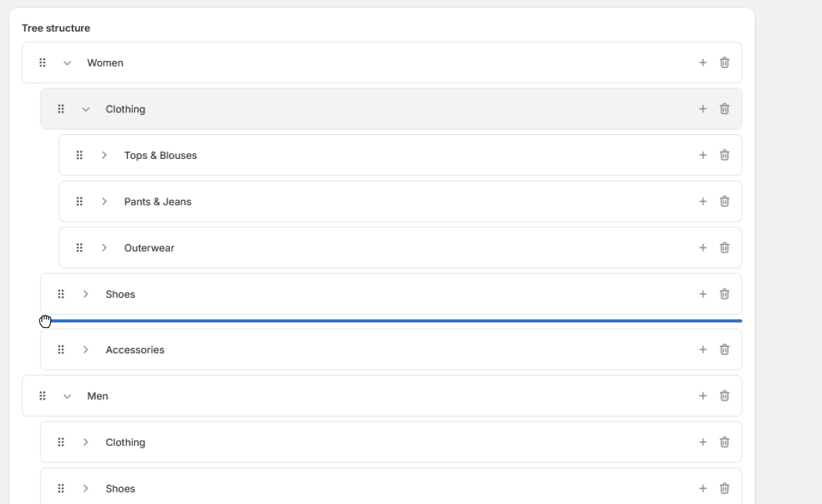Expand the Pants & Jeans node
The width and height of the screenshot is (822, 504).
(104, 201)
